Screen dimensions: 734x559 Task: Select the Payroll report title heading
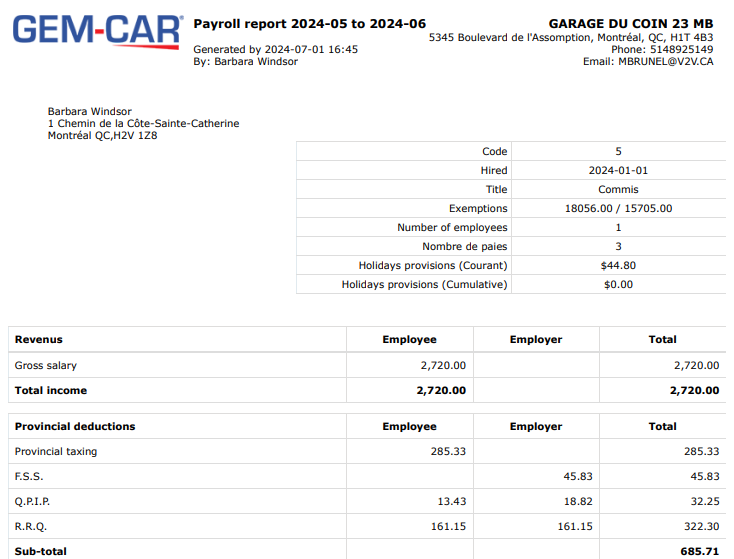point(309,23)
